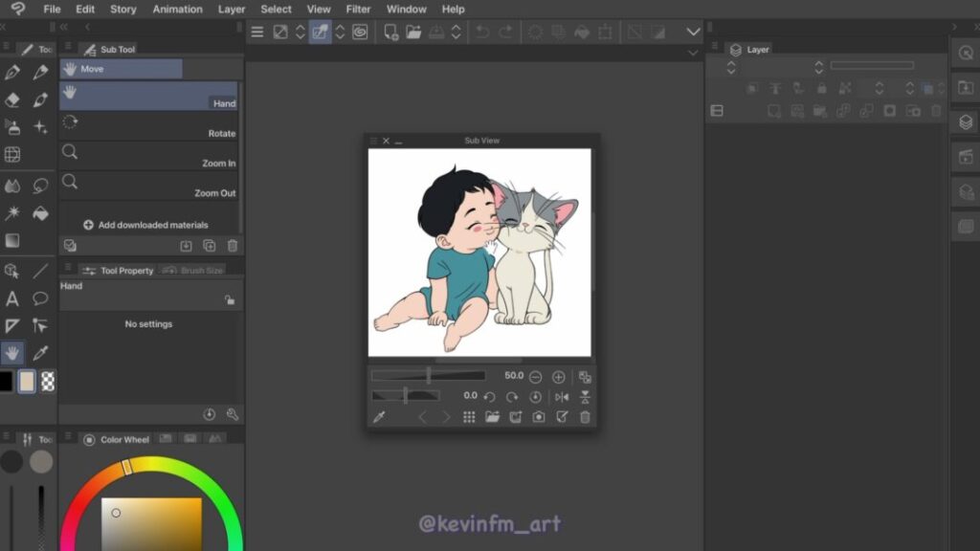Choose the Lasso selection tool
The width and height of the screenshot is (980, 551).
[x=40, y=186]
